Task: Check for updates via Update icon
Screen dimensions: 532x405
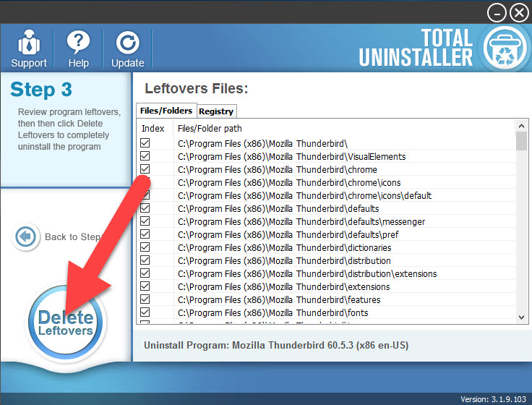Action: pyautogui.click(x=127, y=49)
